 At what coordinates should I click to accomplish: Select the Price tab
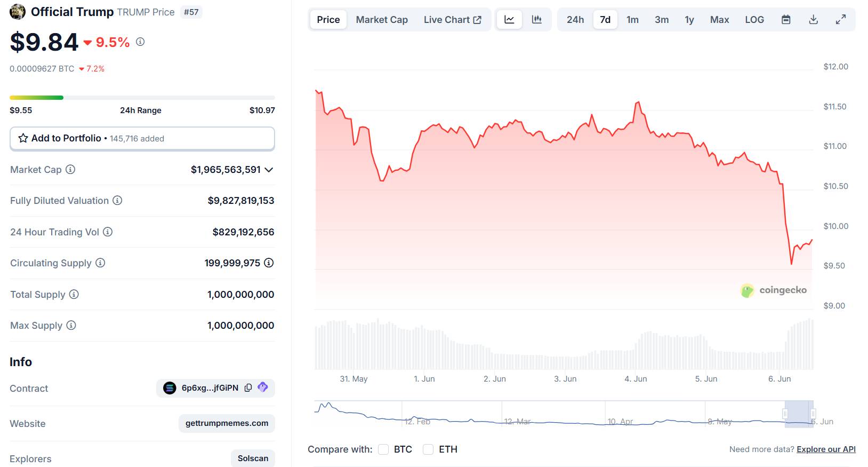click(x=328, y=20)
